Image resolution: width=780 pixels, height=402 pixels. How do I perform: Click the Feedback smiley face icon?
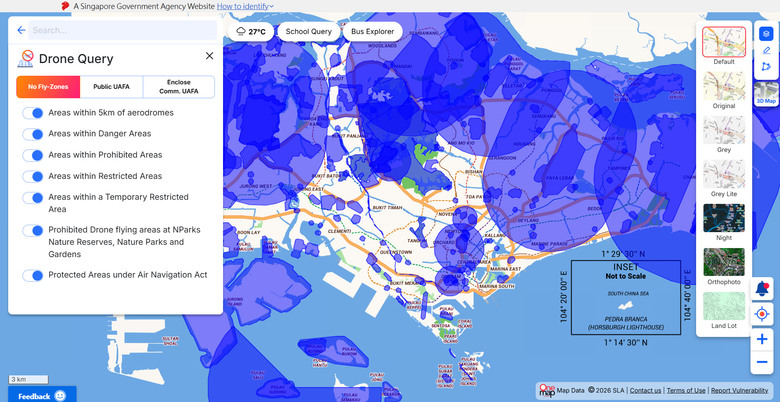pos(60,396)
